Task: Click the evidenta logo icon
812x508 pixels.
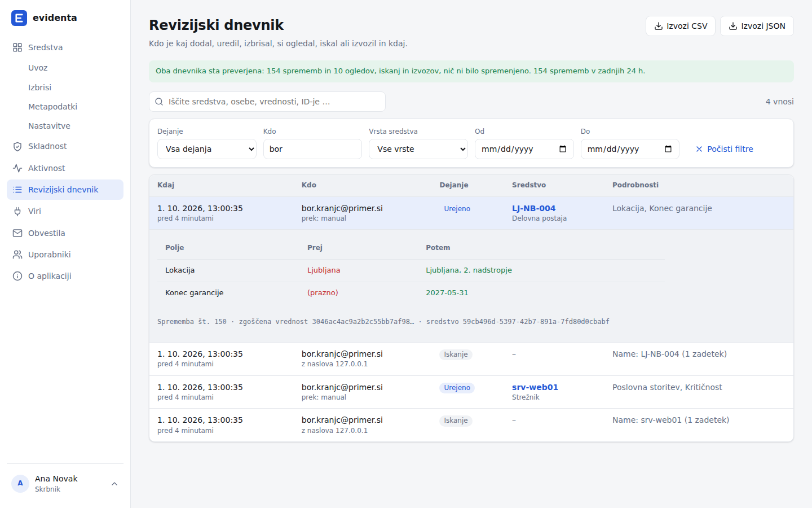Action: pyautogui.click(x=19, y=18)
